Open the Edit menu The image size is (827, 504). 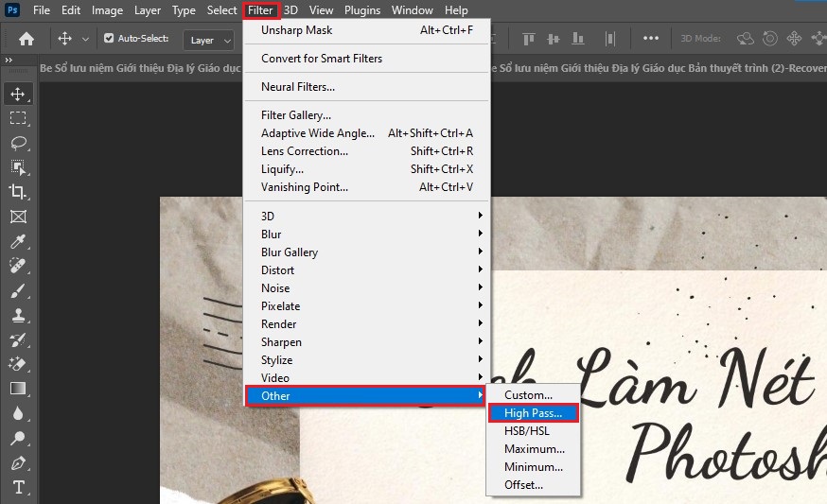pyautogui.click(x=71, y=10)
